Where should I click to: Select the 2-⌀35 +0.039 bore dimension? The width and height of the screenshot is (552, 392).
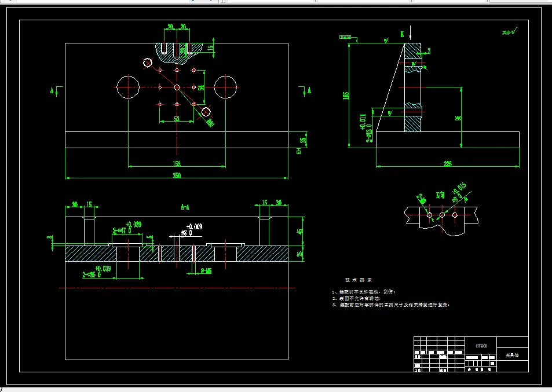(x=97, y=272)
